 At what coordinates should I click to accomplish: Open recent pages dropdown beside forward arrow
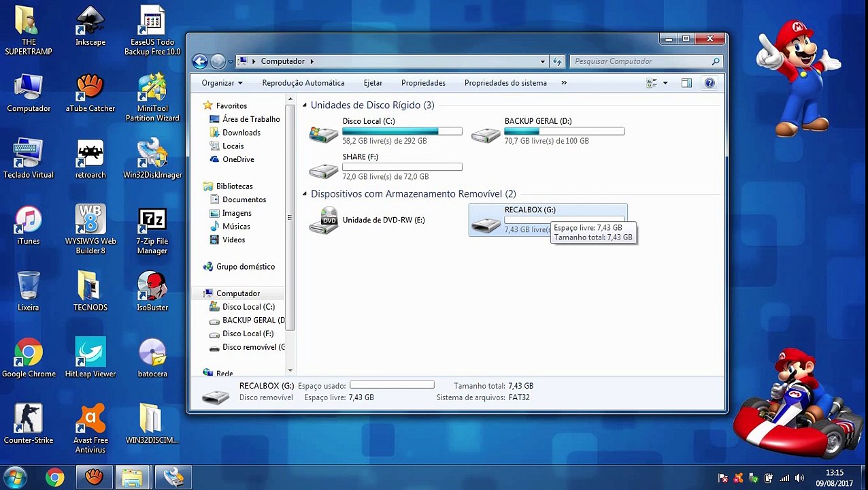[231, 61]
